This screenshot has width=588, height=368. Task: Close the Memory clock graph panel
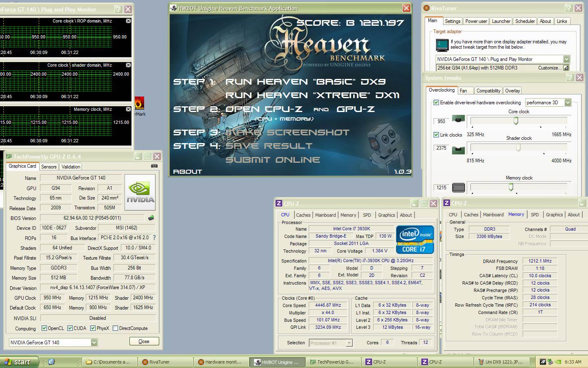(128, 109)
